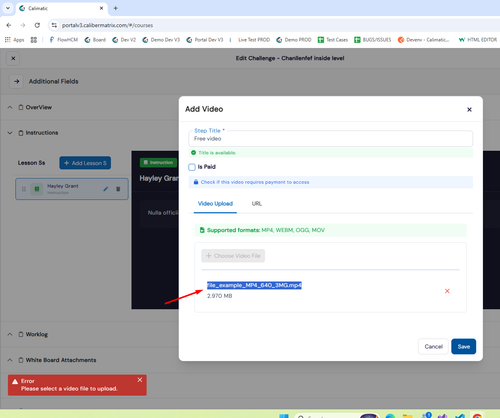
Task: Click Cancel in Add Video dialog
Action: click(433, 347)
